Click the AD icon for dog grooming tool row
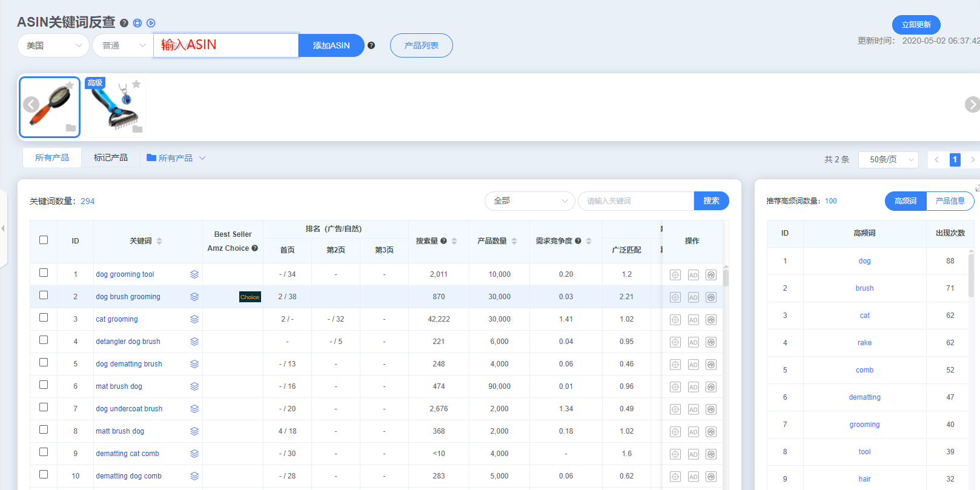This screenshot has height=490, width=980. (693, 275)
